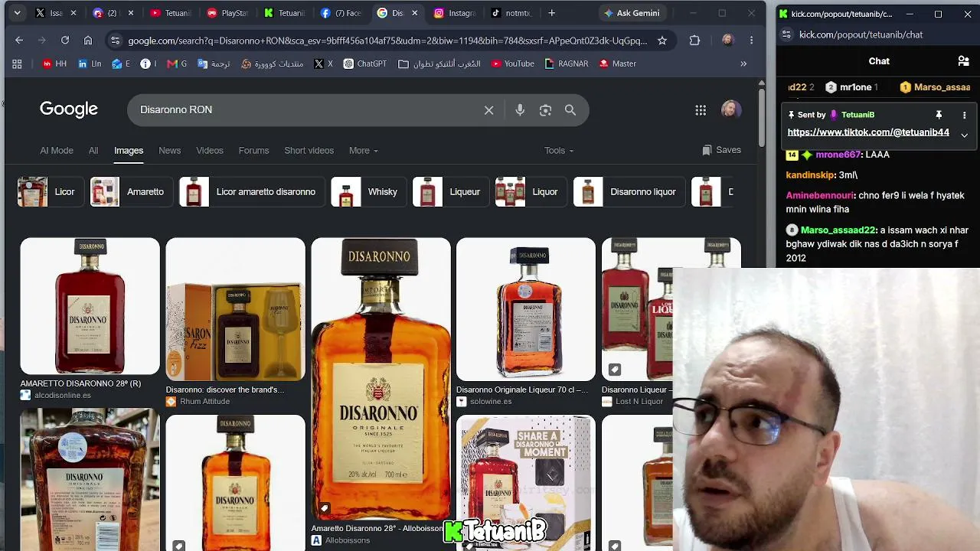Open the tiktok.com/@tetuanib44 link in chat

coord(868,132)
